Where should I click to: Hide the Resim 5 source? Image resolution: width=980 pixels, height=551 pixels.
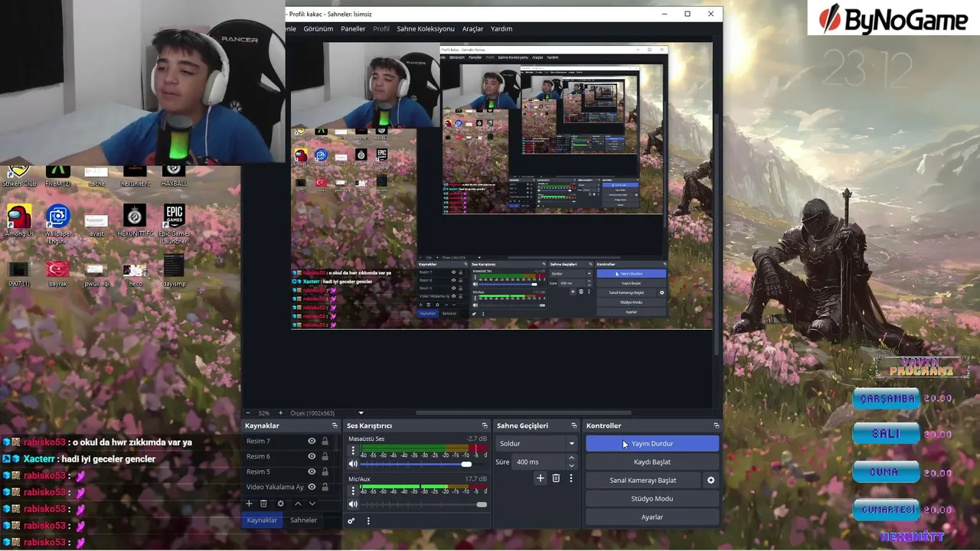312,472
